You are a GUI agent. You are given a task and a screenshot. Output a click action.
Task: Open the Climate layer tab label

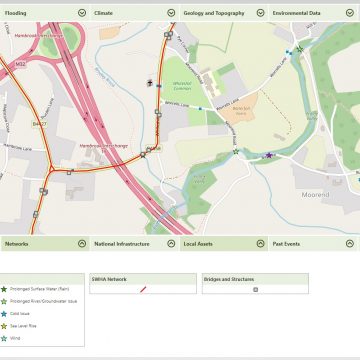103,13
